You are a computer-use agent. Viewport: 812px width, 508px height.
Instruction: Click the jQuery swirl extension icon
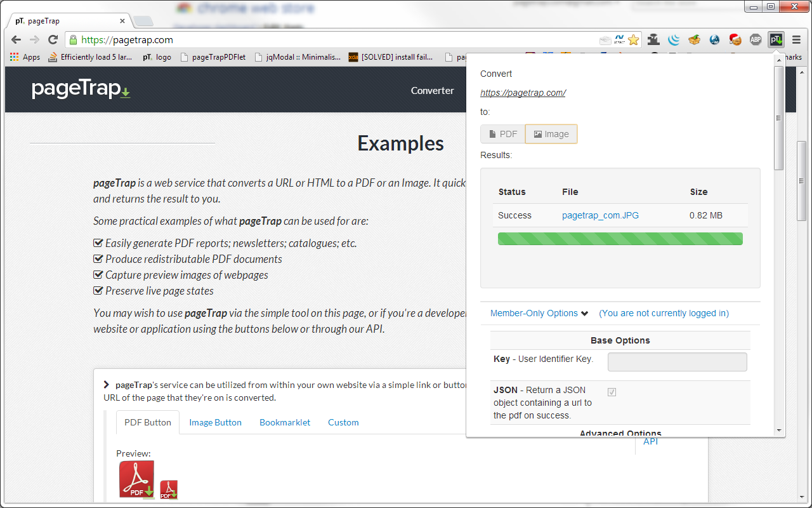(674, 39)
